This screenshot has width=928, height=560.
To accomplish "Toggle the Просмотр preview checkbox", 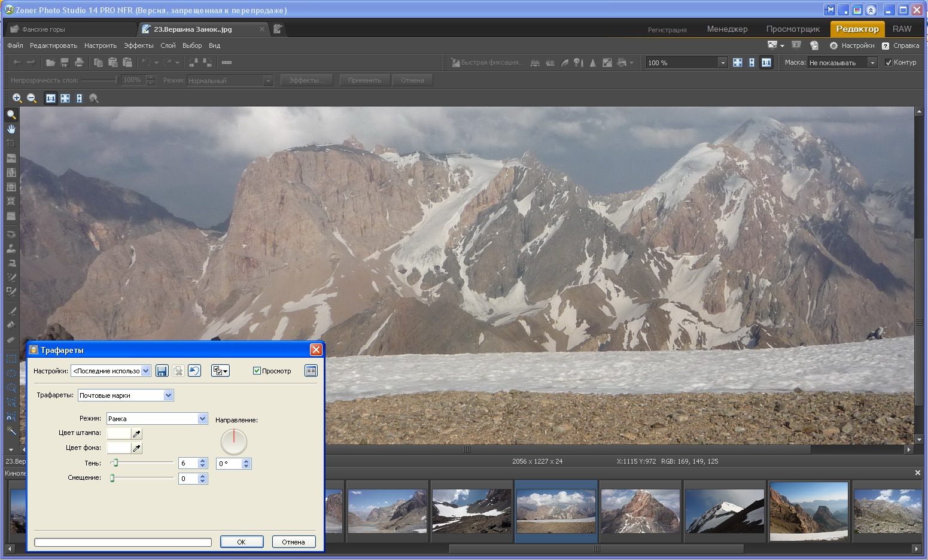I will [x=257, y=371].
